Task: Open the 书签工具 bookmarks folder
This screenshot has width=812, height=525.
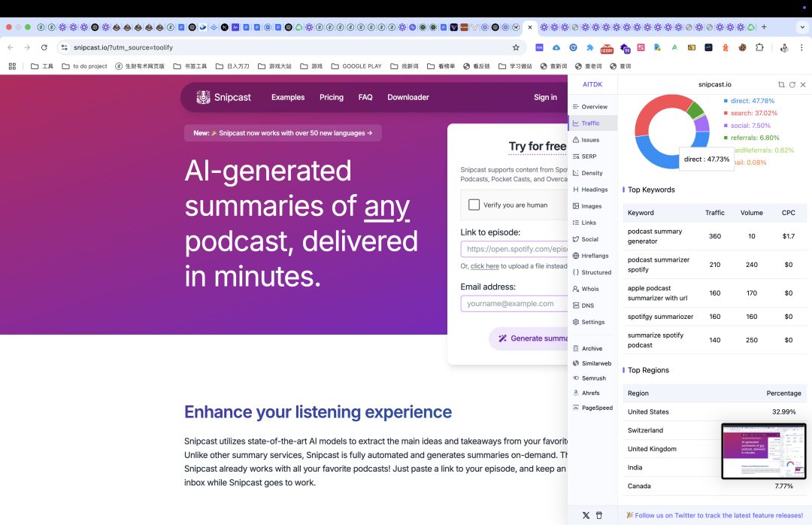Action: pos(190,66)
